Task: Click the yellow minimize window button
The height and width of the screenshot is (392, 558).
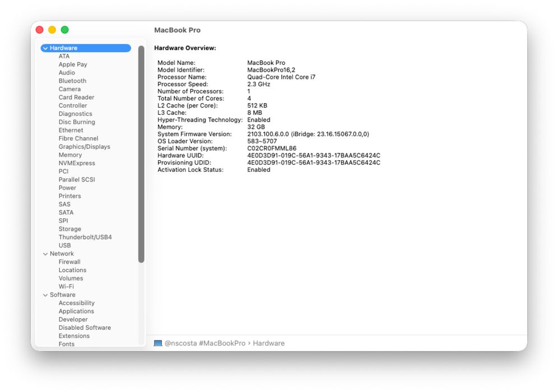Action: coord(52,30)
